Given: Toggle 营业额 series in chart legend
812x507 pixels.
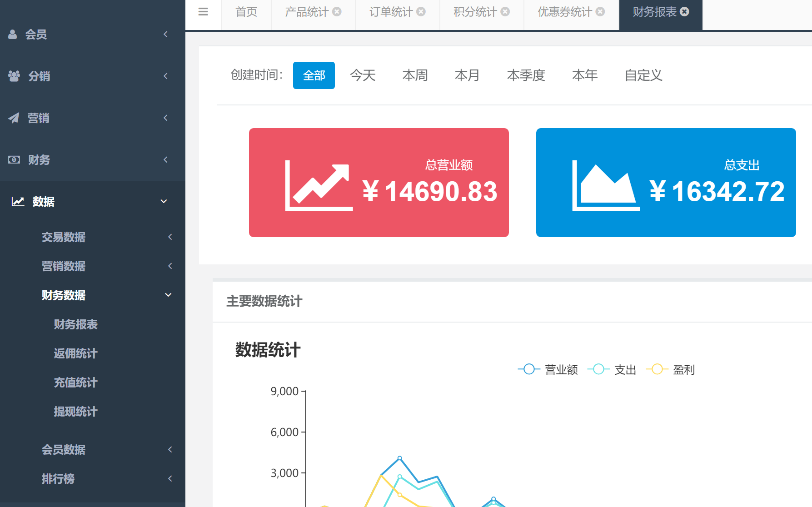Looking at the screenshot, I should pyautogui.click(x=548, y=370).
